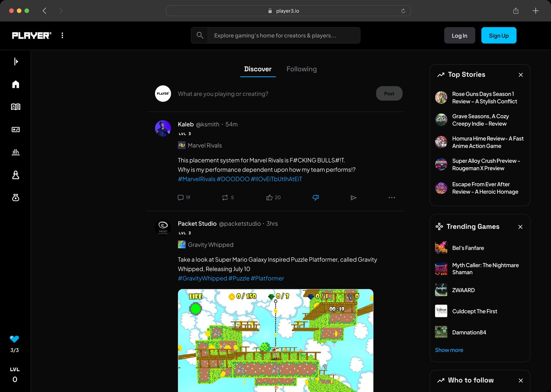
Task: Open Packet Studio's profile avatar
Action: pos(163,227)
